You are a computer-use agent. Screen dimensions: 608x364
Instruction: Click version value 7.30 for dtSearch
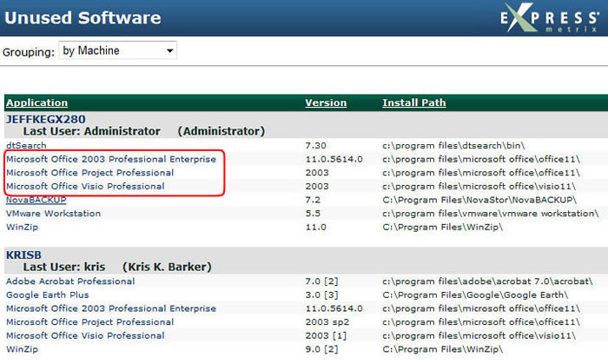point(315,146)
